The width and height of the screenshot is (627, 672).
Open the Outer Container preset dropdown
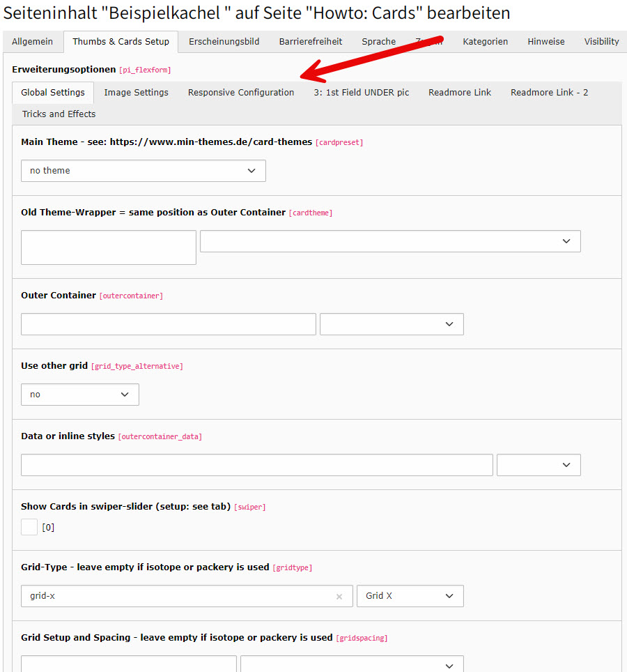point(392,324)
